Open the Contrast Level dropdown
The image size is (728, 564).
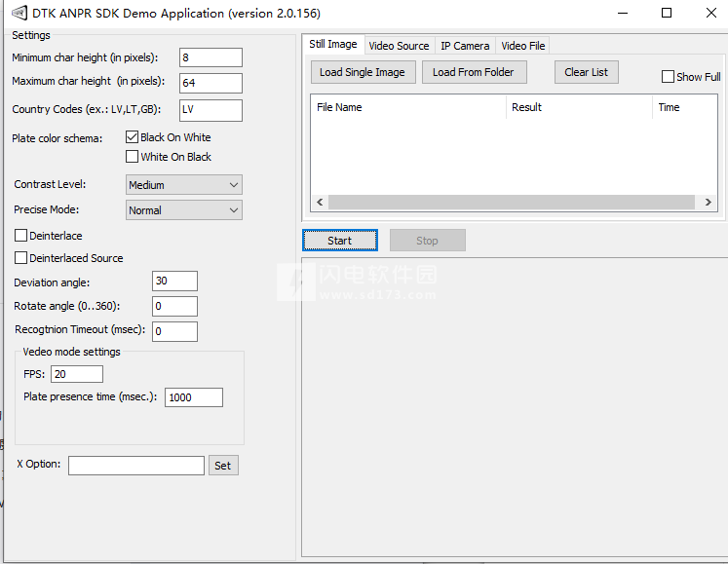tap(184, 185)
